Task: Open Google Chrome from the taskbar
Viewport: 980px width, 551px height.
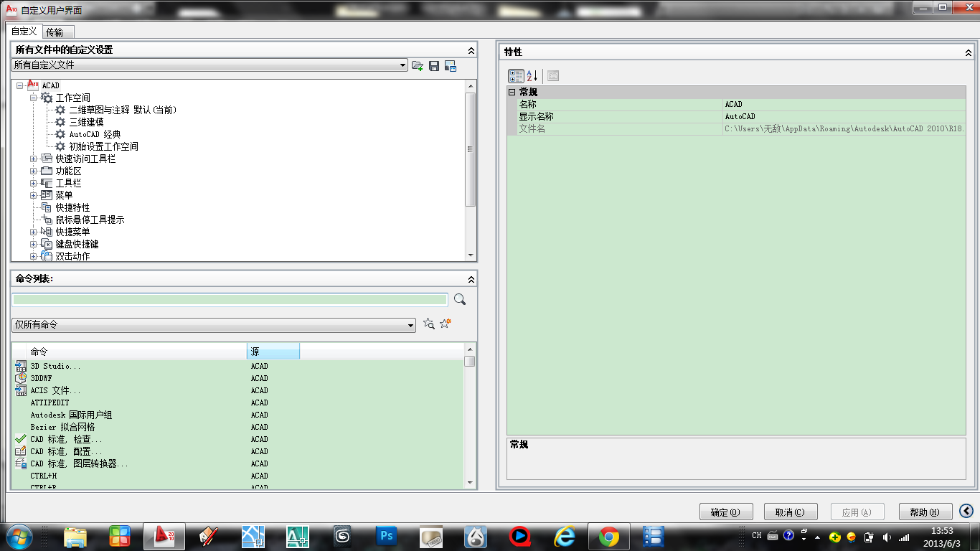Action: point(609,536)
